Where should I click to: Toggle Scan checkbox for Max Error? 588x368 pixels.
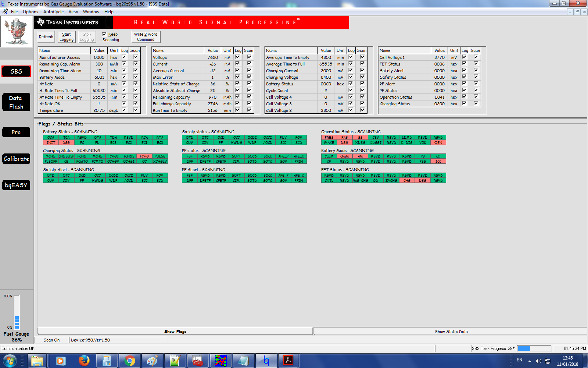point(249,77)
